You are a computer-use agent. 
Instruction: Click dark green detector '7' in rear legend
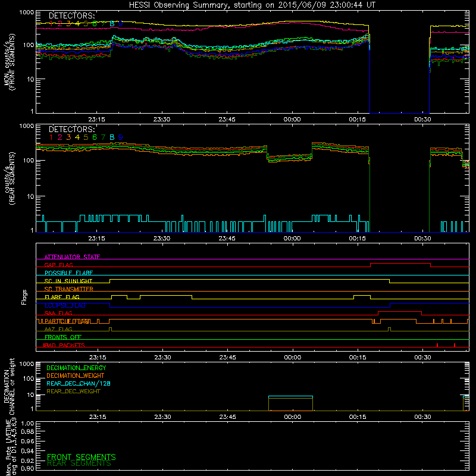(x=103, y=137)
